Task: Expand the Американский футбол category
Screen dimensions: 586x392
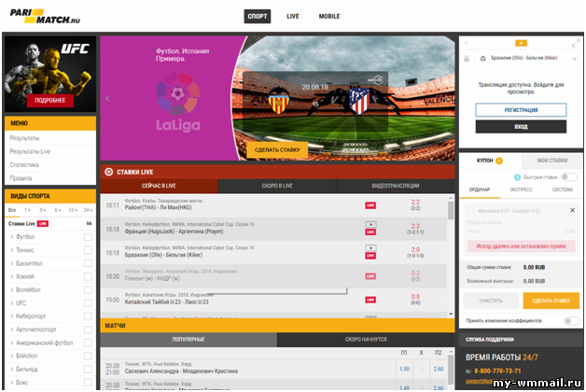Action: click(x=11, y=343)
